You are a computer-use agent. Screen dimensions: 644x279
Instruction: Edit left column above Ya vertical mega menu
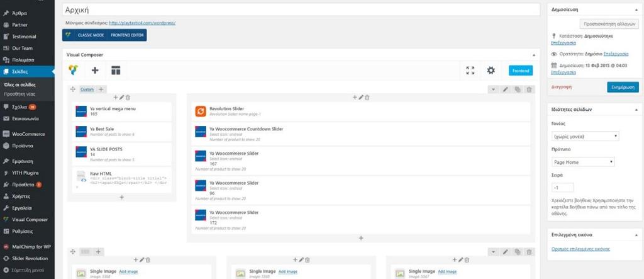pos(121,98)
